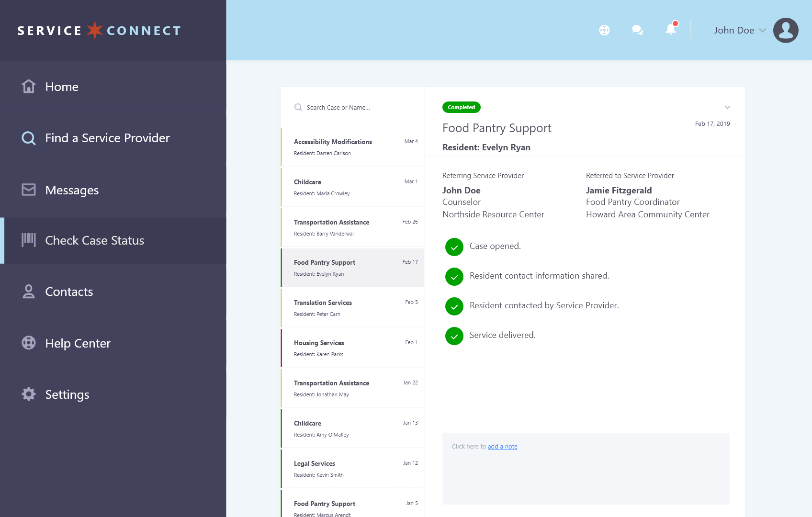Click the green check beside Case opened
Image resolution: width=812 pixels, height=517 pixels.
coord(454,247)
